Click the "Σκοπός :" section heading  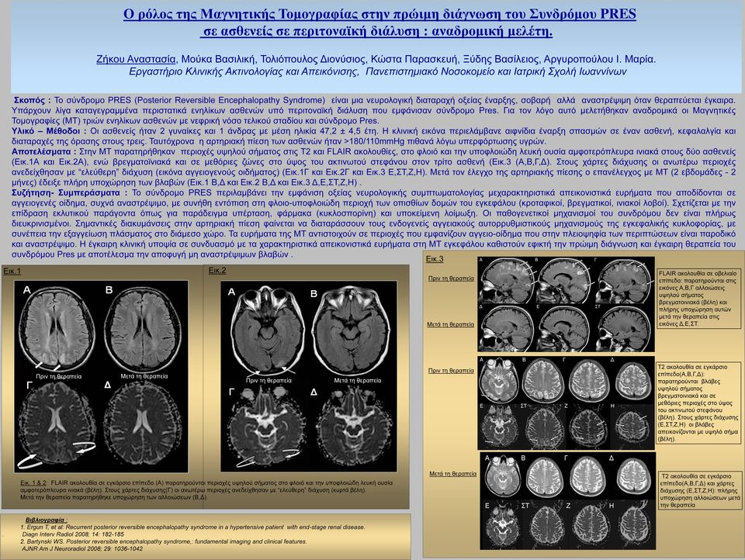click(x=32, y=100)
